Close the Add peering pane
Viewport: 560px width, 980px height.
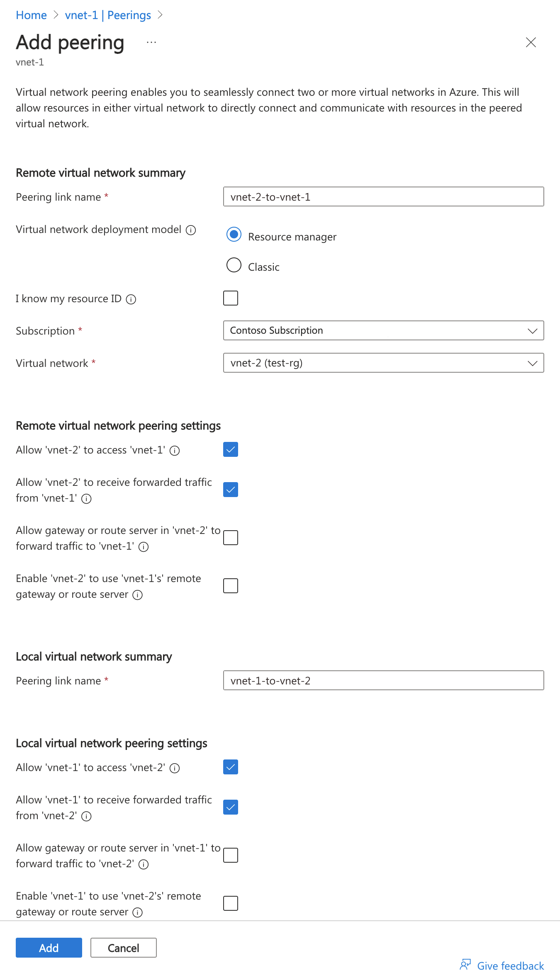point(531,42)
